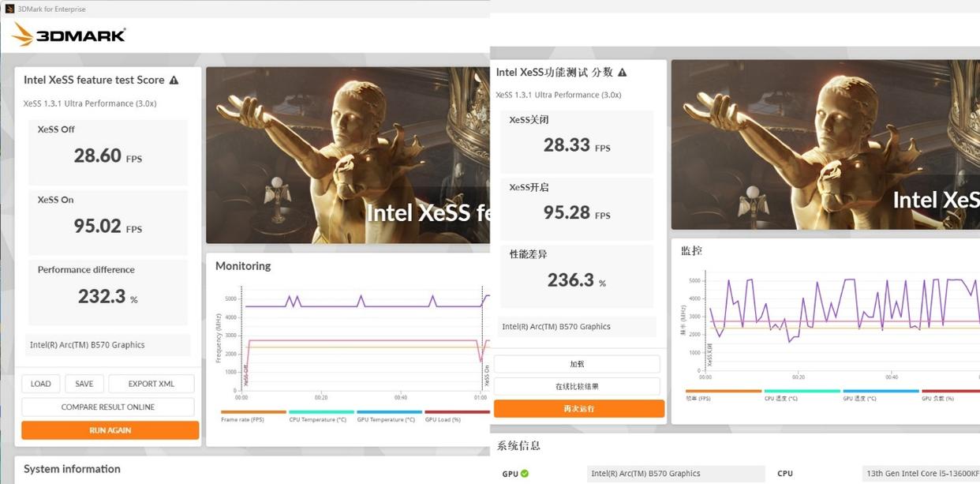
Task: Click GPU value Intel(R) Arc(TM) B570 Graphics in 系统信息
Action: click(x=675, y=474)
